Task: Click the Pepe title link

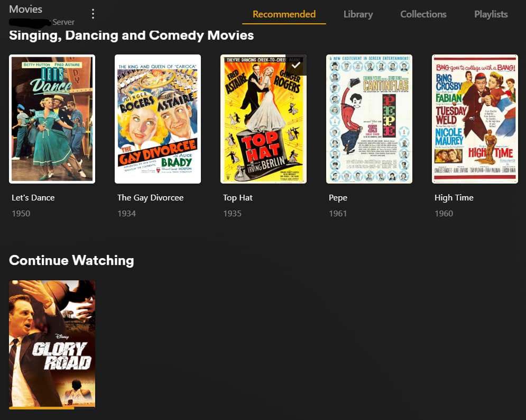Action: tap(338, 198)
